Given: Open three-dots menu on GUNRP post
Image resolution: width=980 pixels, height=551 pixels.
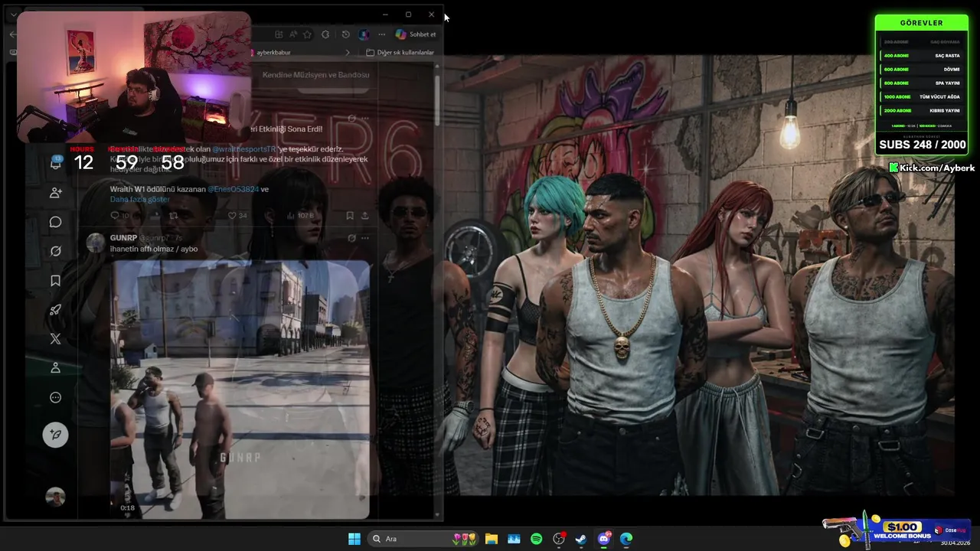Looking at the screenshot, I should [364, 238].
